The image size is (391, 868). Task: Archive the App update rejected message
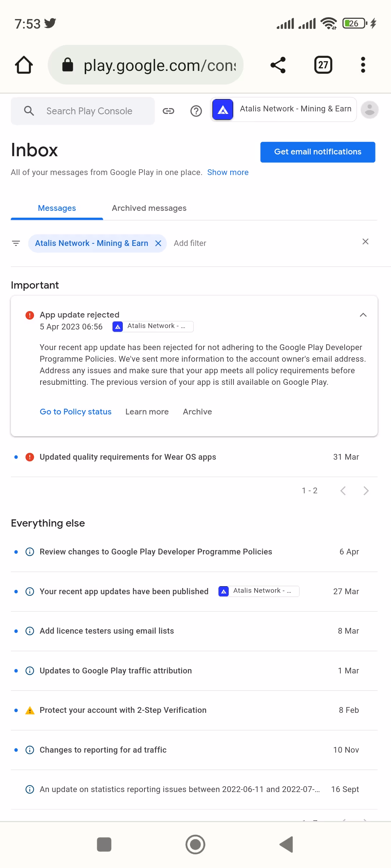point(197,412)
